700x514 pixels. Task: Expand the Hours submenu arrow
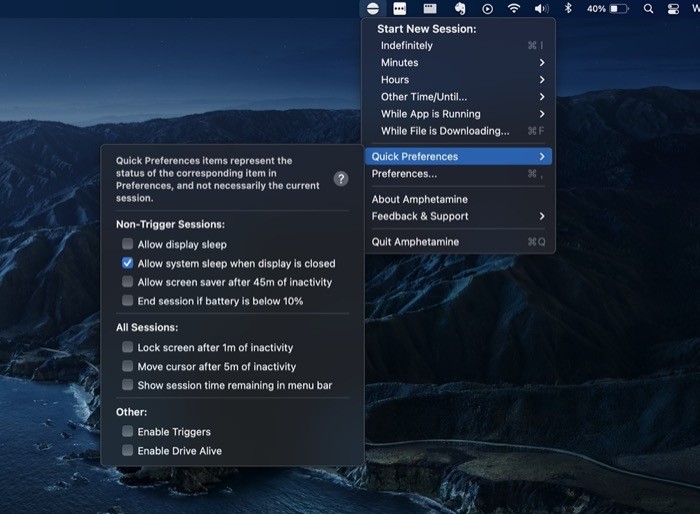(542, 79)
